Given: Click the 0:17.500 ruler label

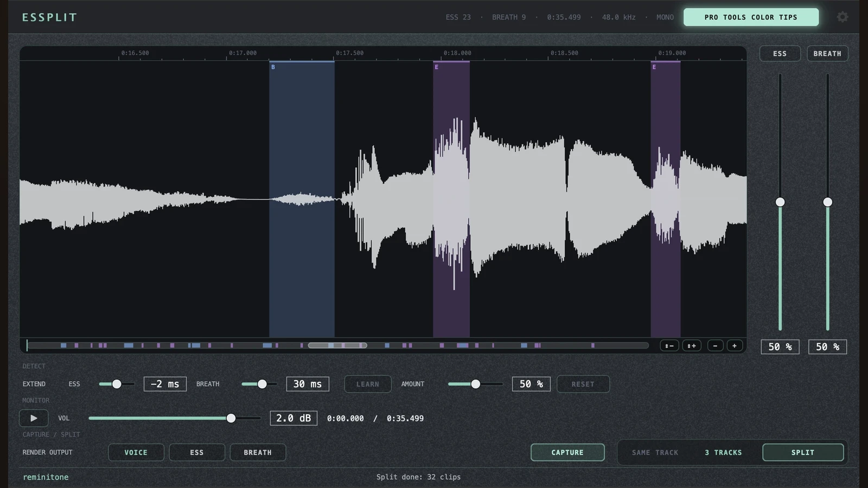Looking at the screenshot, I should coord(350,53).
